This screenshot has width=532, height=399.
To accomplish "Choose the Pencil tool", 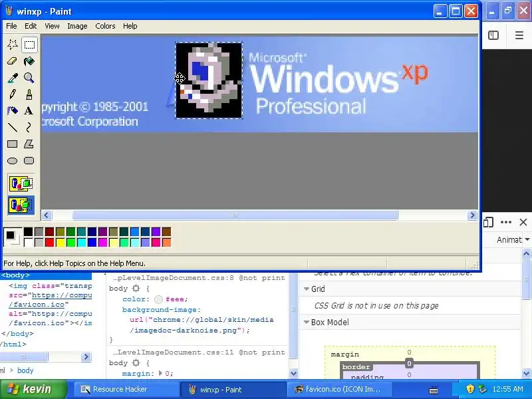I will 13,94.
